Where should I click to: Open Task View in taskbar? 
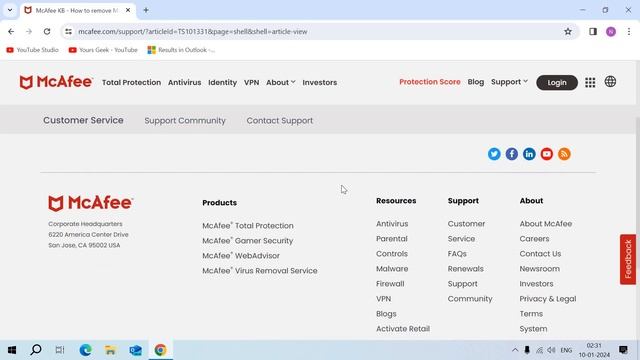(x=60, y=350)
